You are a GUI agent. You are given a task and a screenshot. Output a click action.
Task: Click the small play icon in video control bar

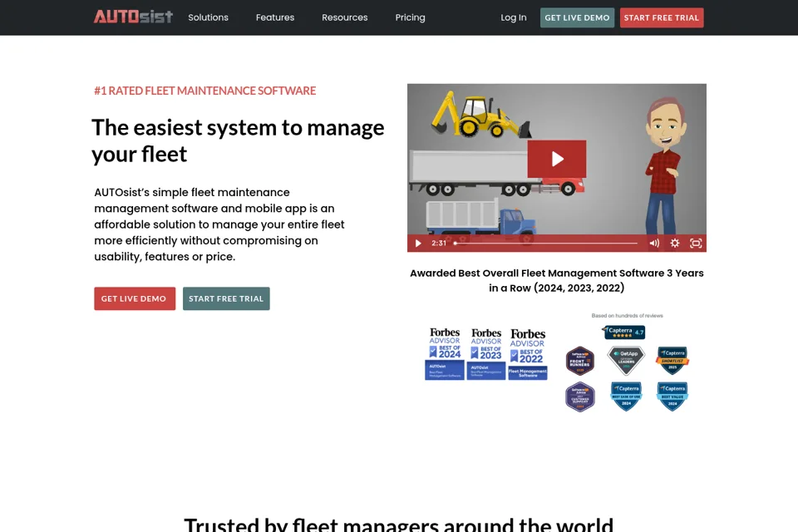418,244
